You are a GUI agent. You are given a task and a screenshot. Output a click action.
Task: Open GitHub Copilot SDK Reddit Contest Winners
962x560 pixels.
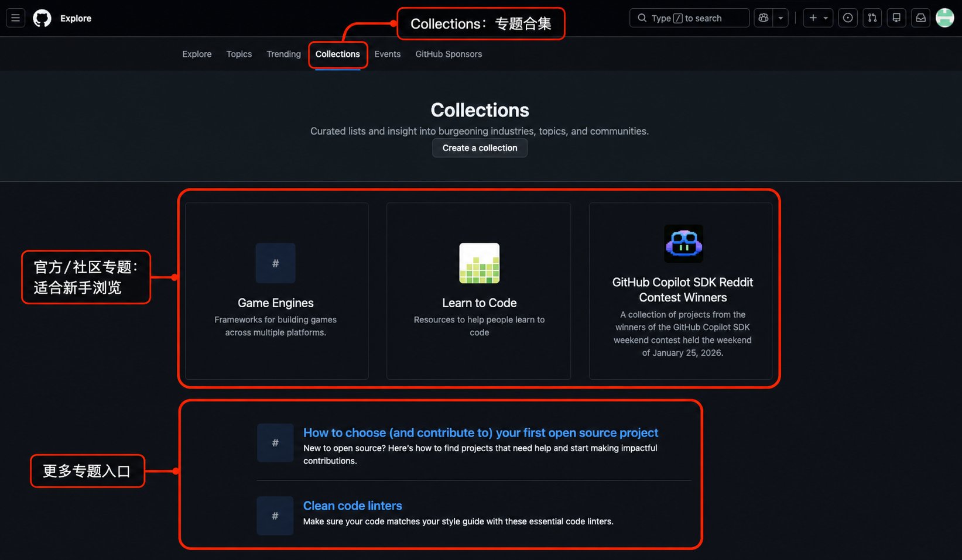point(683,290)
